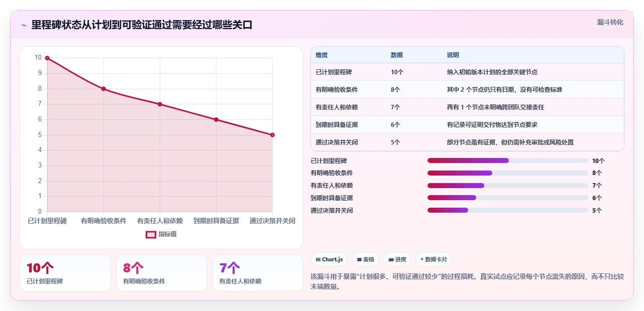
Task: Click the 表格 chip
Action: tap(365, 259)
